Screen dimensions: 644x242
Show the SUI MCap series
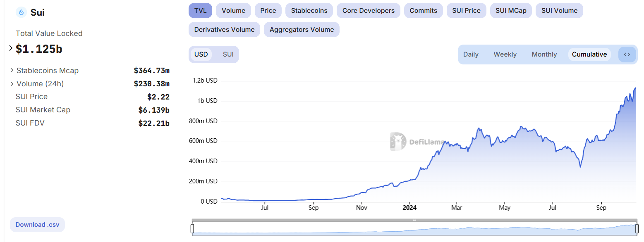coord(511,11)
